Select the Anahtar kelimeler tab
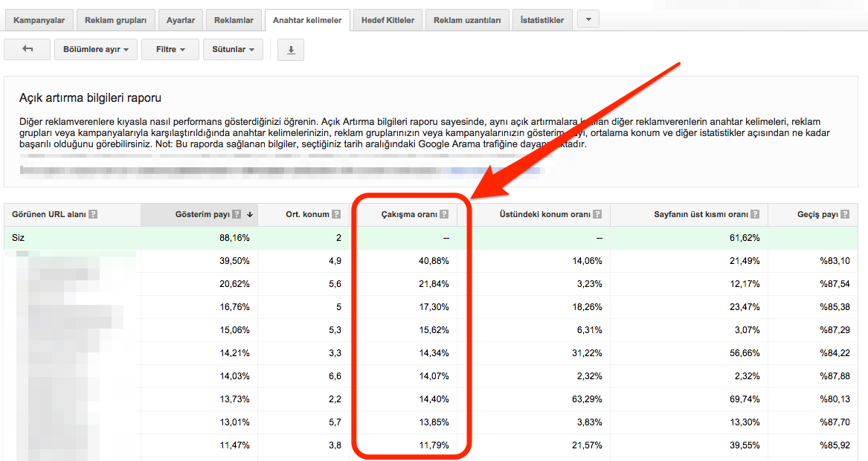Screen dimensions: 868x461 pos(307,19)
